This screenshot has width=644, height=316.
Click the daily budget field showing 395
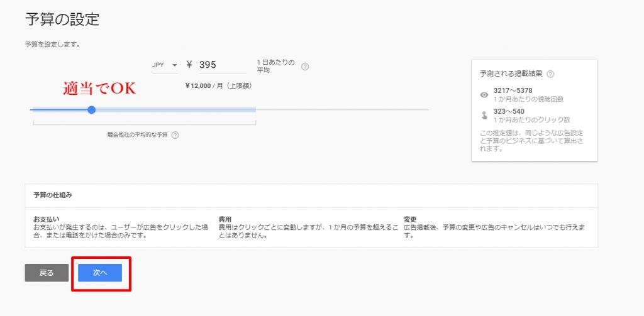223,65
